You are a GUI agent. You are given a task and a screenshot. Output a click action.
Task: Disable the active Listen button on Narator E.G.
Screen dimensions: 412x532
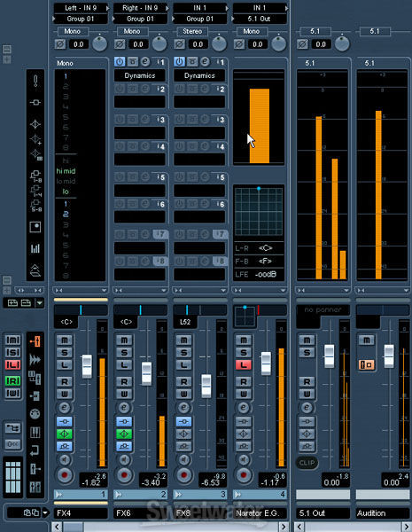click(243, 365)
